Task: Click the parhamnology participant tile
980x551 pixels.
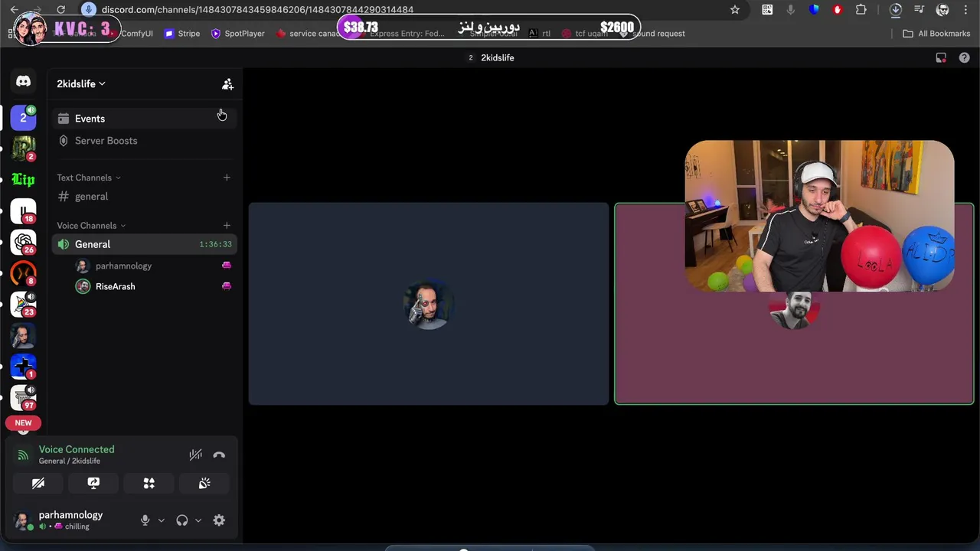Action: click(429, 304)
